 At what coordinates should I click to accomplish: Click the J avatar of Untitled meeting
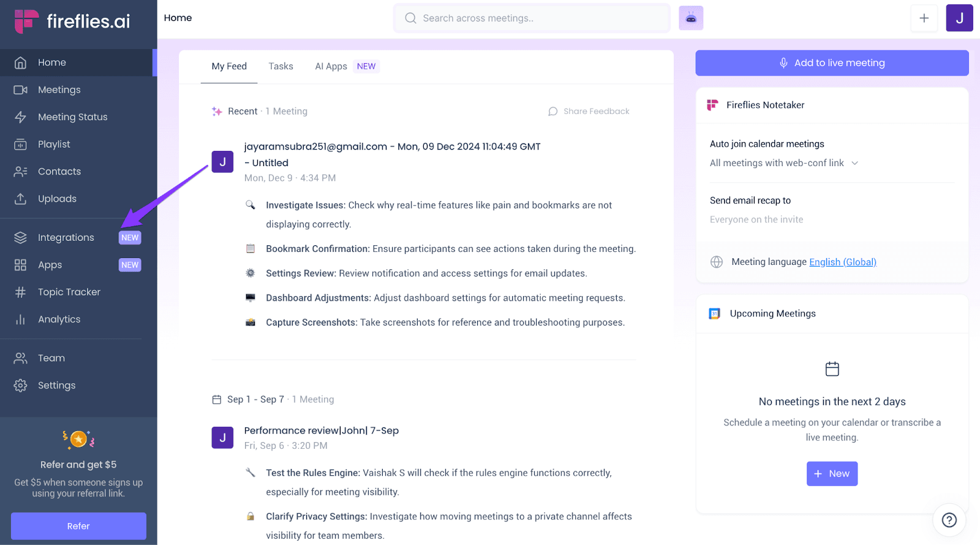(x=222, y=162)
